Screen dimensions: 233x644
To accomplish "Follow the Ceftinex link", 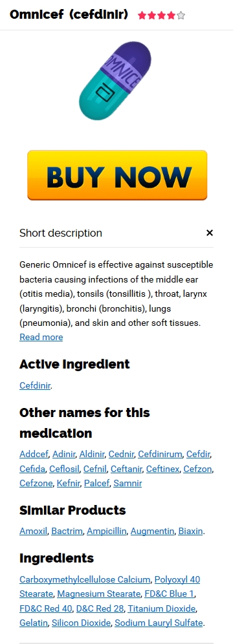I will click(x=162, y=469).
